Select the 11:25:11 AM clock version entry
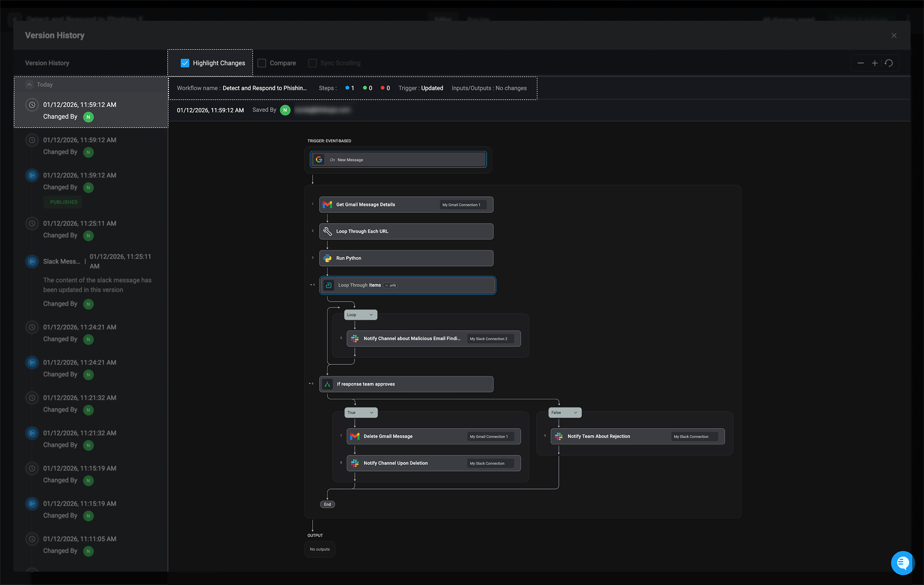 click(x=91, y=229)
